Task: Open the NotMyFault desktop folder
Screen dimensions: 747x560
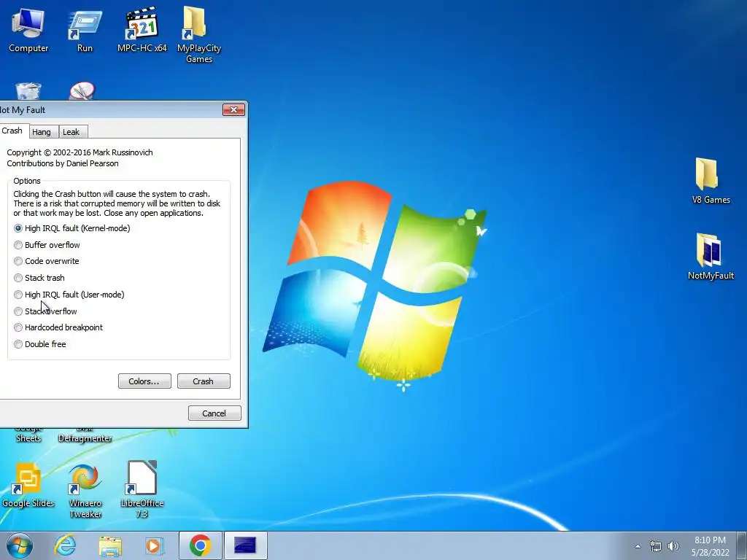Action: point(711,256)
